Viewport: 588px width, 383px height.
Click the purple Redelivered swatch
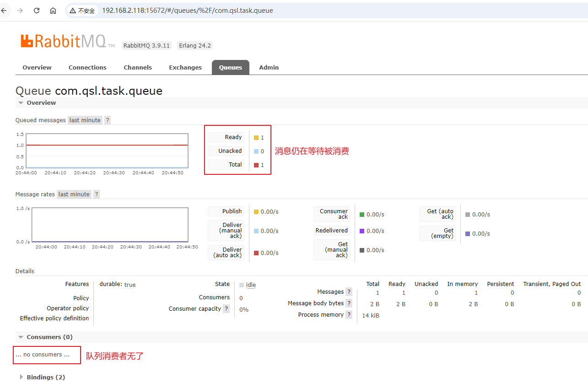point(362,231)
